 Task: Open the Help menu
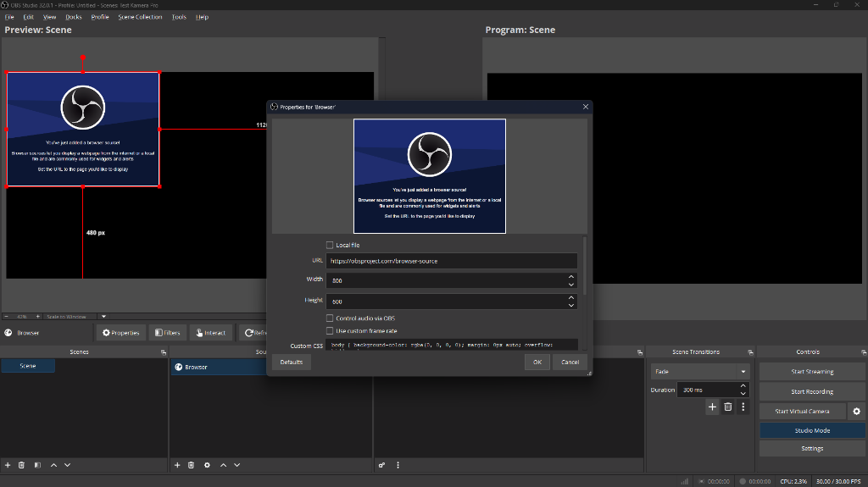point(202,17)
